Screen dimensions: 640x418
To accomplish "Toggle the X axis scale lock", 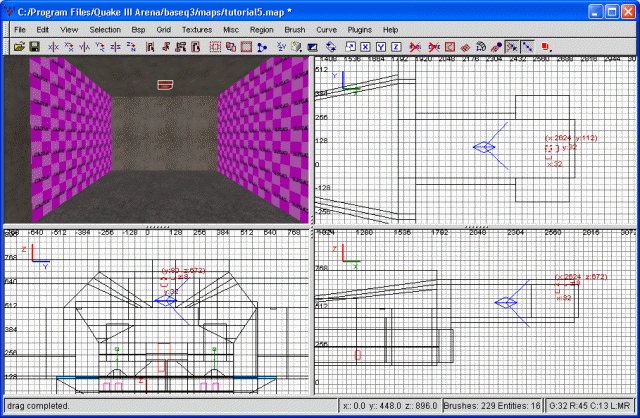I will click(365, 47).
